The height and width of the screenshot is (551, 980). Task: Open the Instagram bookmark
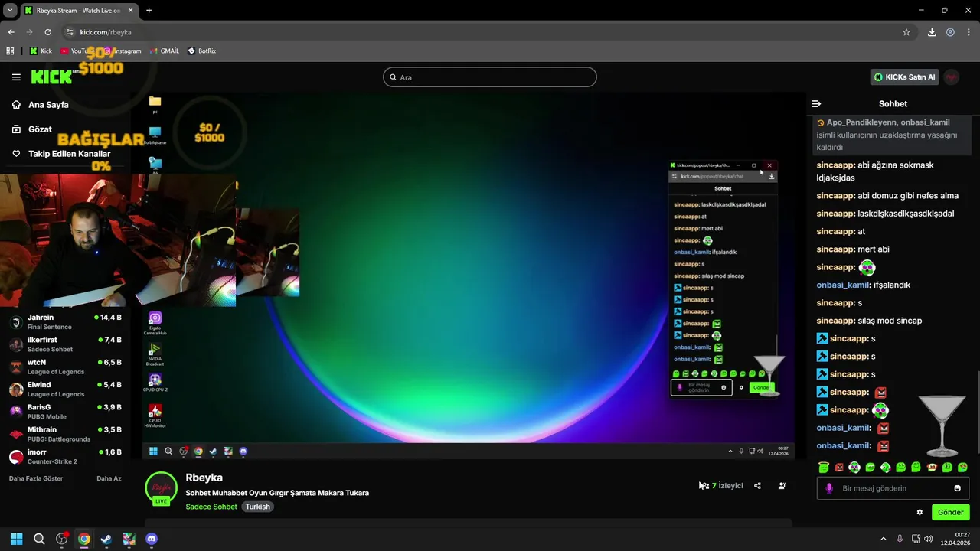(x=122, y=51)
